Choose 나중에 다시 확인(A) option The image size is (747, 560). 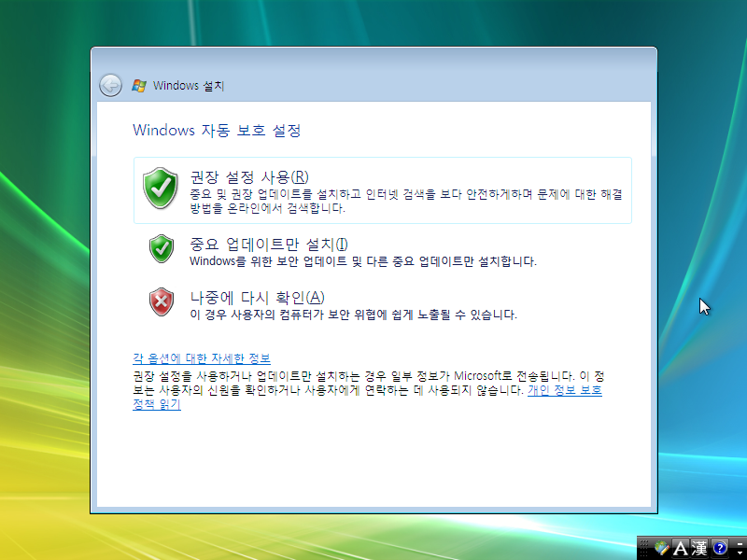tap(383, 303)
